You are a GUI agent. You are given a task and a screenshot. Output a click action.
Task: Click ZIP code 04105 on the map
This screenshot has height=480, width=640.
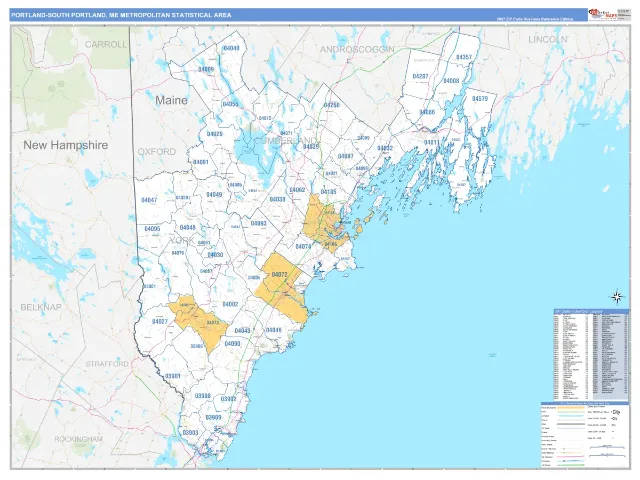point(329,192)
